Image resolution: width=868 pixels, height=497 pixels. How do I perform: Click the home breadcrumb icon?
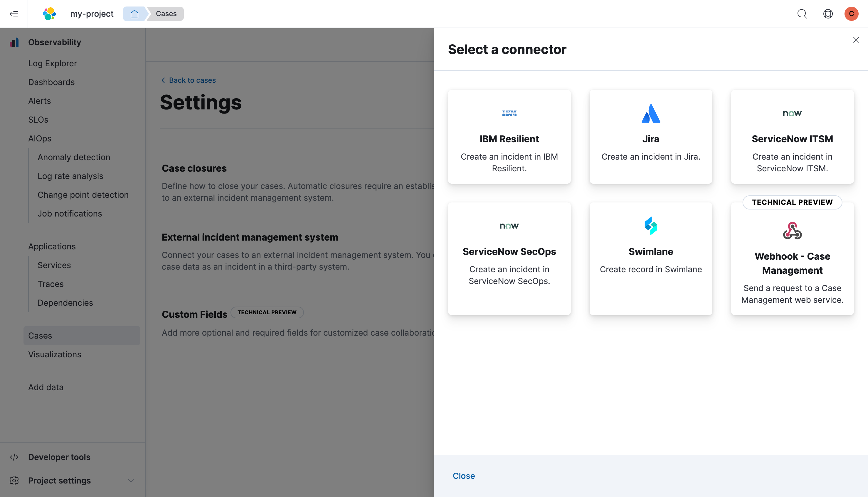coord(134,14)
